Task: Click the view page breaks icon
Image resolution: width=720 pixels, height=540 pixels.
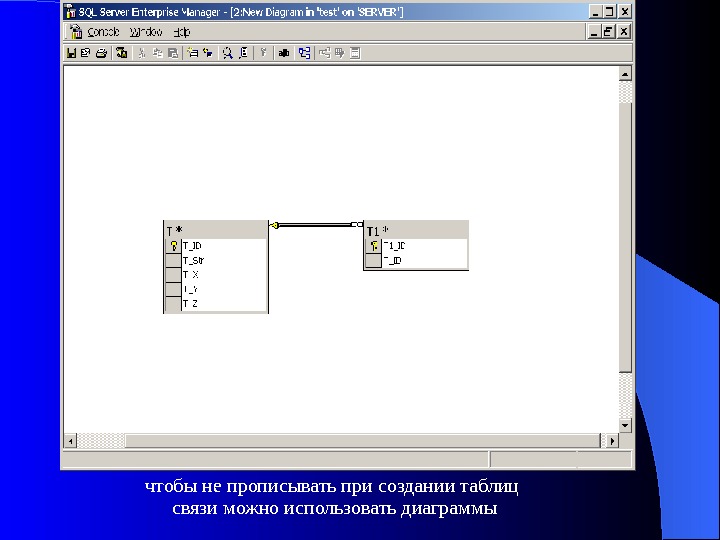Action: (244, 53)
